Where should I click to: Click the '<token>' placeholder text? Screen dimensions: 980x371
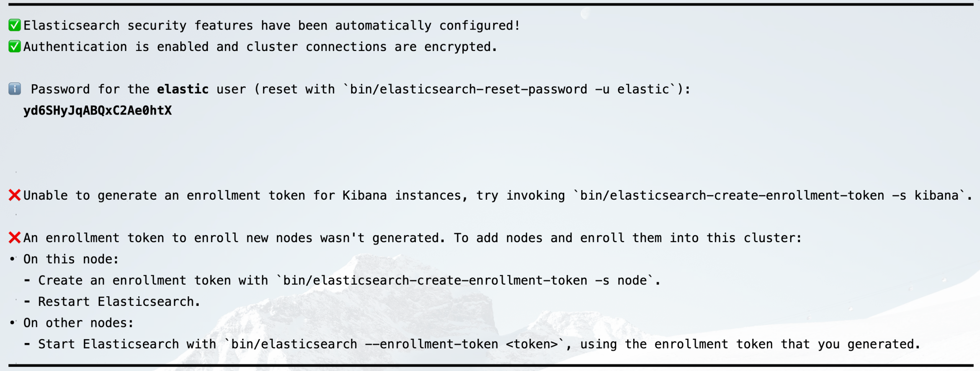click(x=532, y=344)
